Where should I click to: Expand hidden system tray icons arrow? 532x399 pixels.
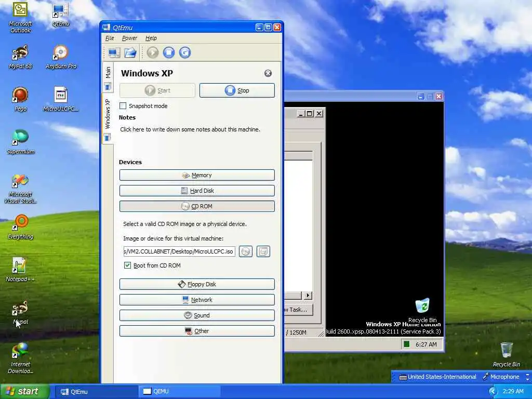(493, 392)
